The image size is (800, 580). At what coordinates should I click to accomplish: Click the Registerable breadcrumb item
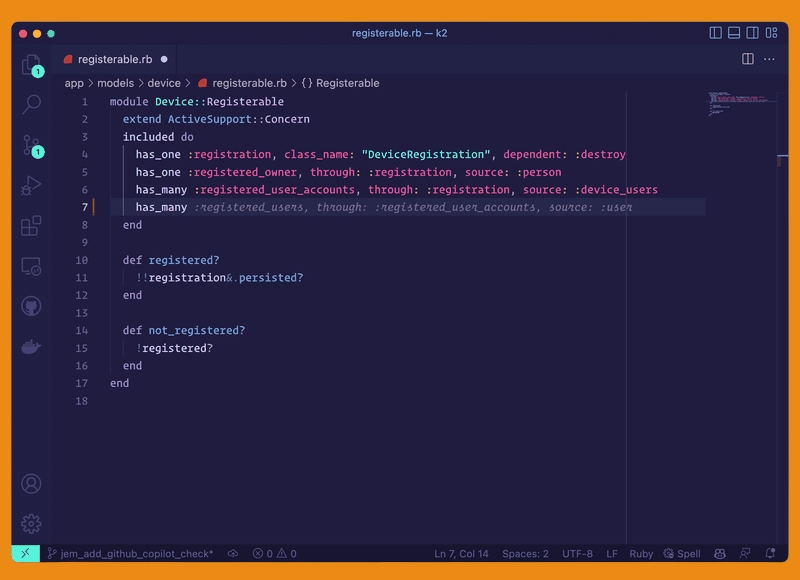(347, 83)
